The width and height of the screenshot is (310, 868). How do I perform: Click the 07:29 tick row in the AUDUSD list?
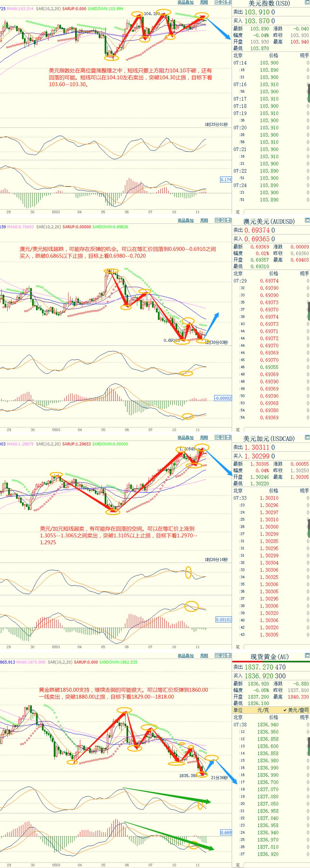tap(271, 281)
